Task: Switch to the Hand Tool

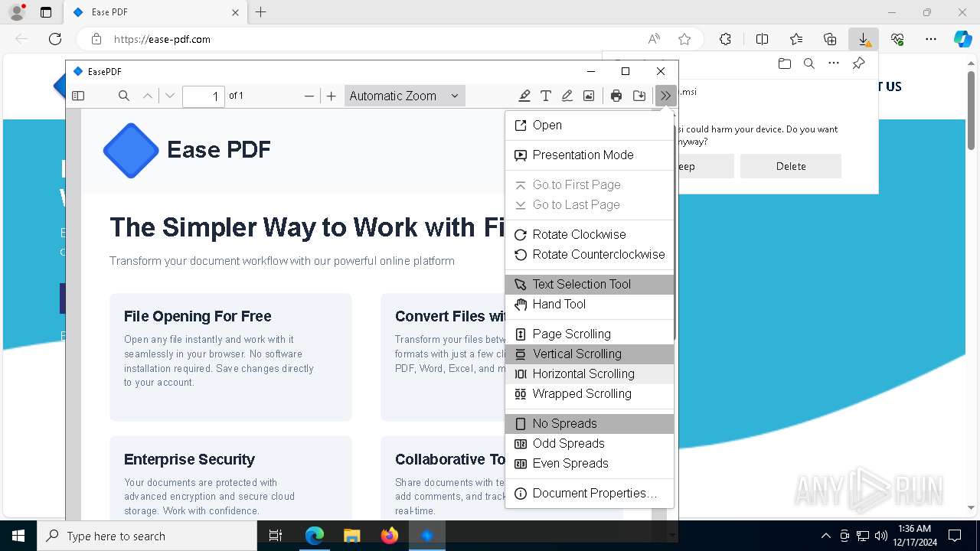Action: coord(590,305)
